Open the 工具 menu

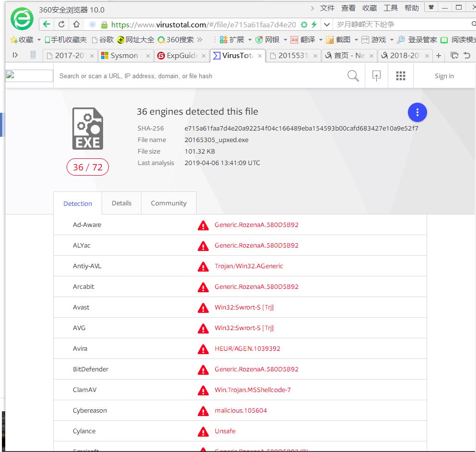[x=390, y=8]
